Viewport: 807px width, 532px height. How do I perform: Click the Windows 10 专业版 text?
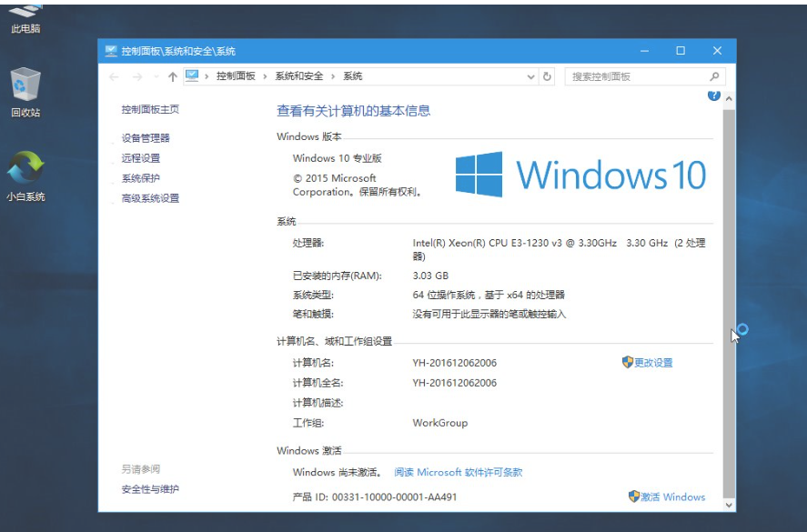[338, 158]
